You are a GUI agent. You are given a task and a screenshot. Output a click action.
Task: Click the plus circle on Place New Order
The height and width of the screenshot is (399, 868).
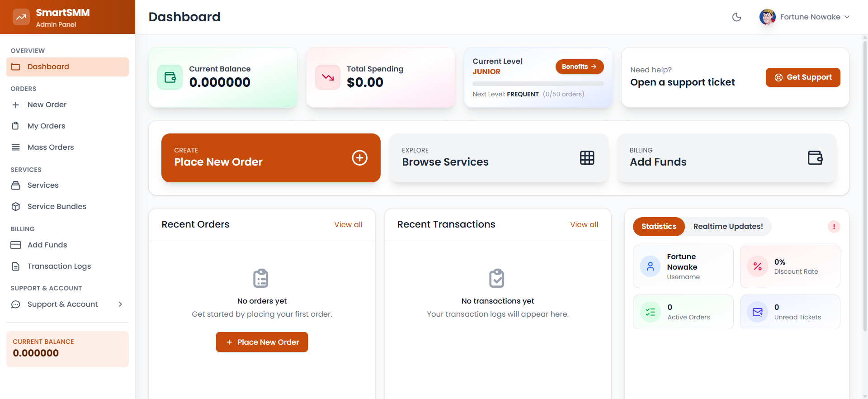point(359,158)
